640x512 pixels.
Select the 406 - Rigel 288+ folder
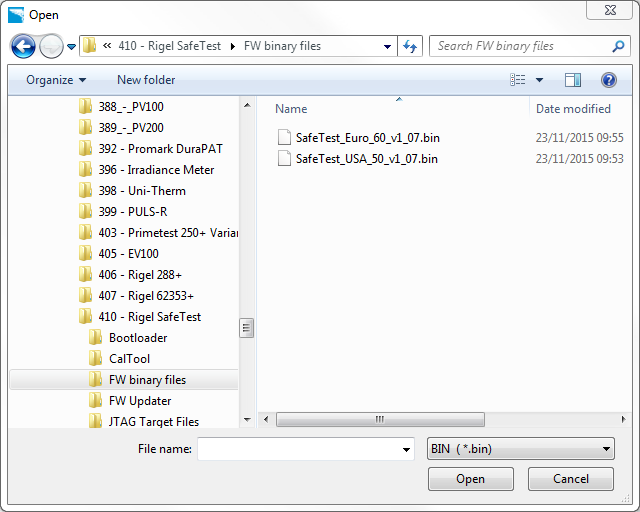coord(140,275)
